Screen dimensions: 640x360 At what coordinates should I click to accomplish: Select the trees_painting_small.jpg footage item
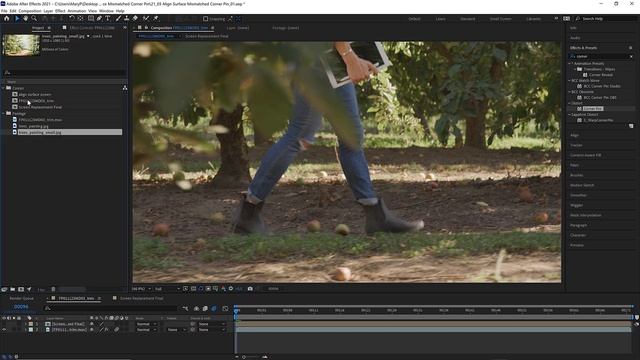point(40,132)
